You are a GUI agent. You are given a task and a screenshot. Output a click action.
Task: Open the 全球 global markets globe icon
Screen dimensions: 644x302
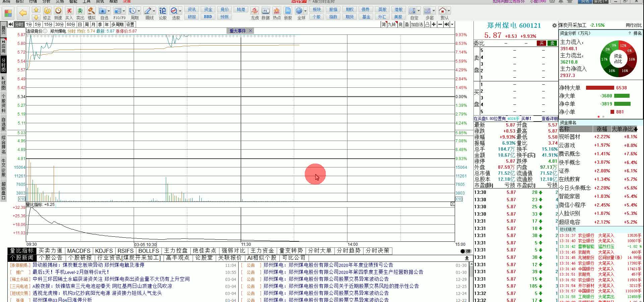(x=299, y=11)
